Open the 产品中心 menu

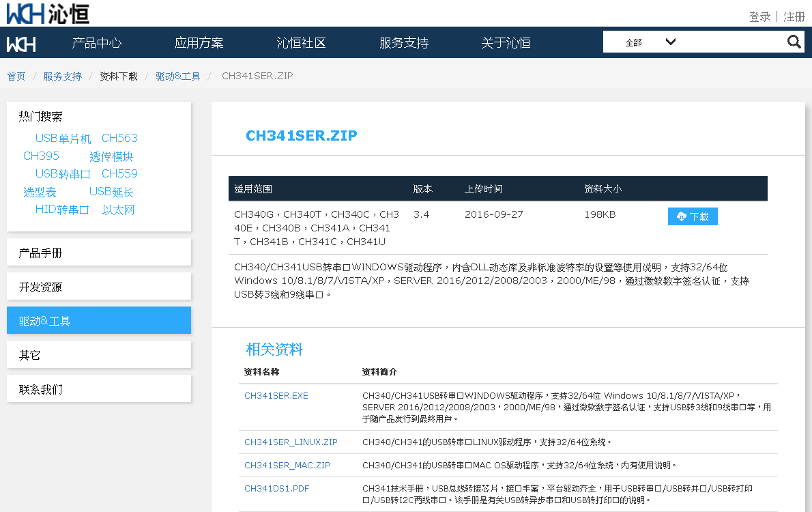coord(97,43)
